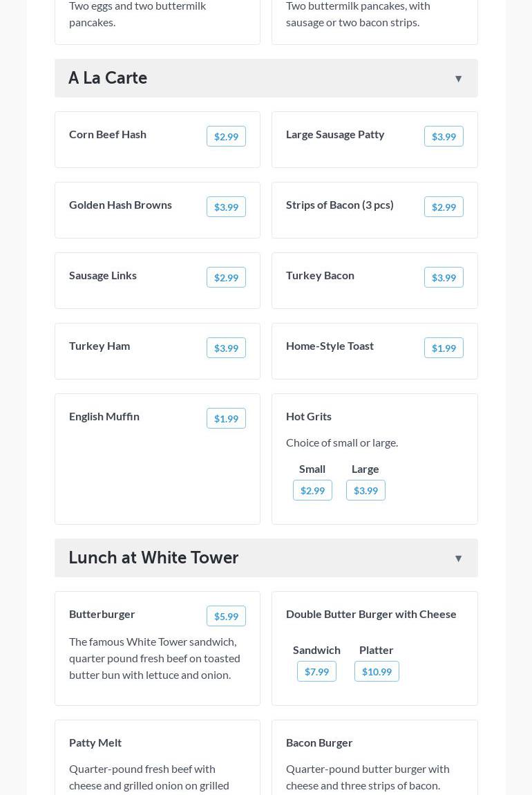Choose the Sandwich option for $7.99
Image resolution: width=532 pixels, height=795 pixels.
pos(316,672)
